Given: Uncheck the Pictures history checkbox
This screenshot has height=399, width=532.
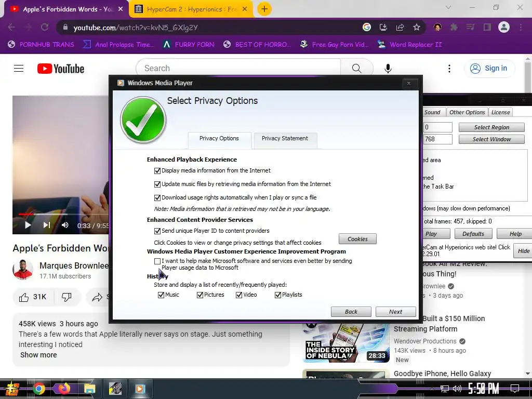Looking at the screenshot, I should coord(200,295).
